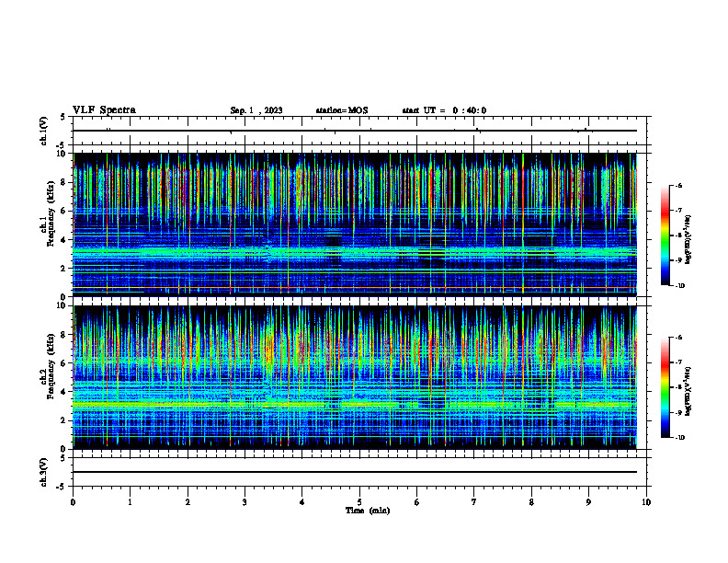Click time axis tick label "1"

[x=130, y=502]
